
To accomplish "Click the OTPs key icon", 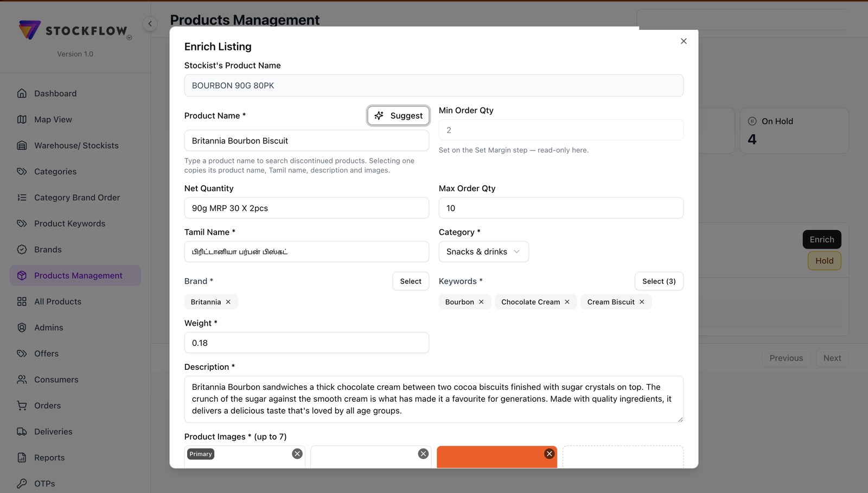I will pyautogui.click(x=22, y=484).
